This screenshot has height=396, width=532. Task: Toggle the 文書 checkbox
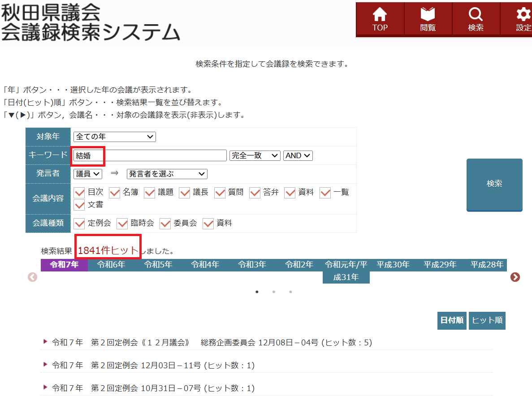click(79, 205)
